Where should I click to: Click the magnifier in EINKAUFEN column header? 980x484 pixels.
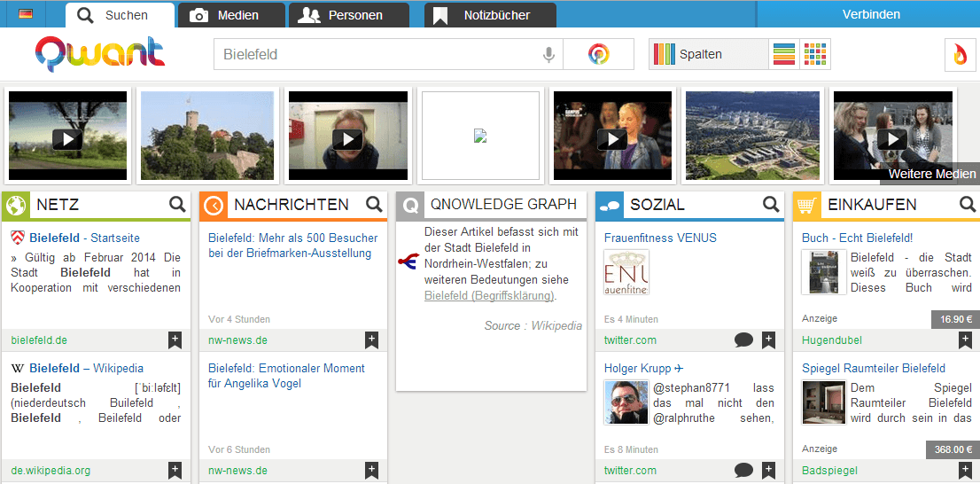tap(968, 204)
